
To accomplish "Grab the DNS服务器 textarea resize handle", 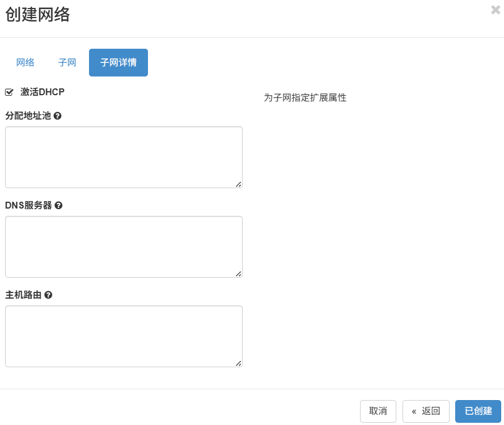I will click(239, 274).
